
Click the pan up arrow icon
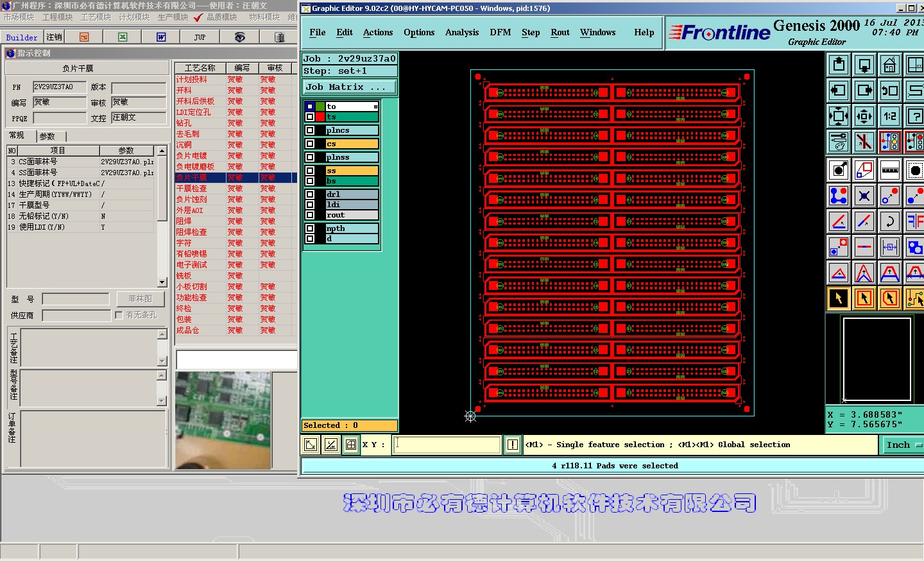(839, 65)
